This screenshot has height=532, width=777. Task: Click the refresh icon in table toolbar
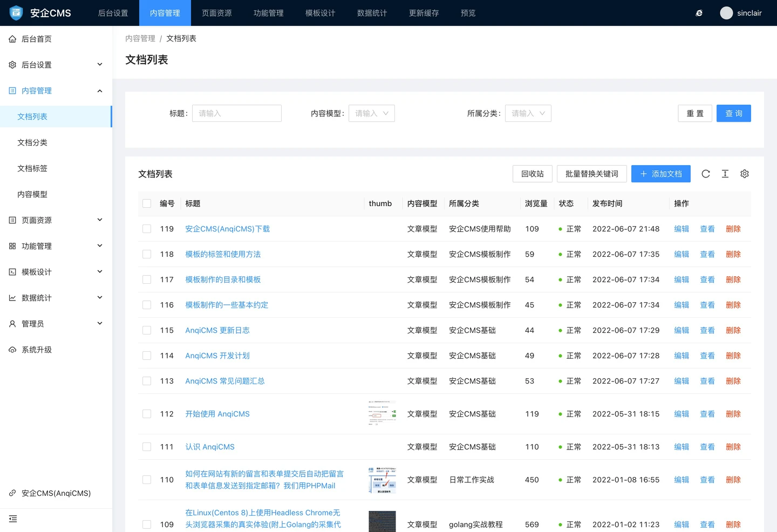[x=706, y=174]
